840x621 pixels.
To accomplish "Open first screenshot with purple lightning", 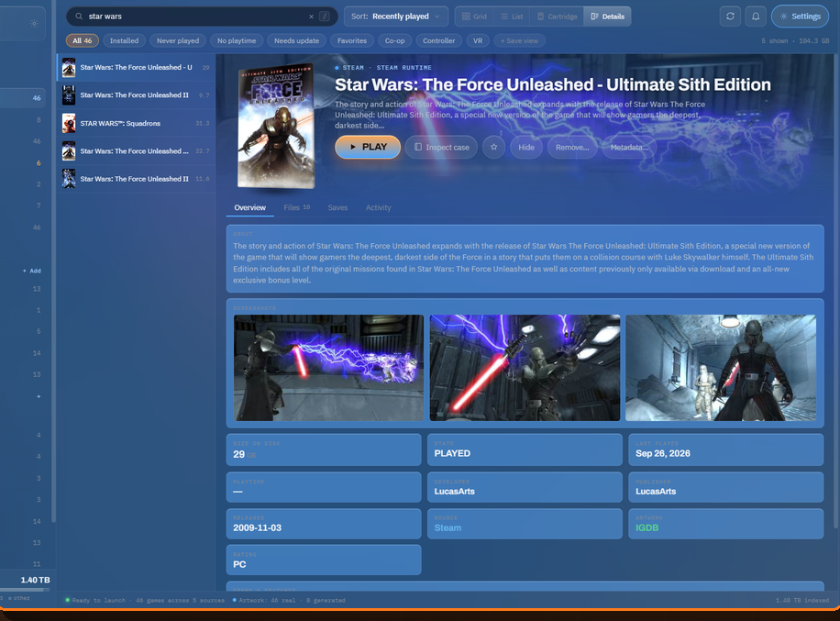I will pyautogui.click(x=328, y=368).
